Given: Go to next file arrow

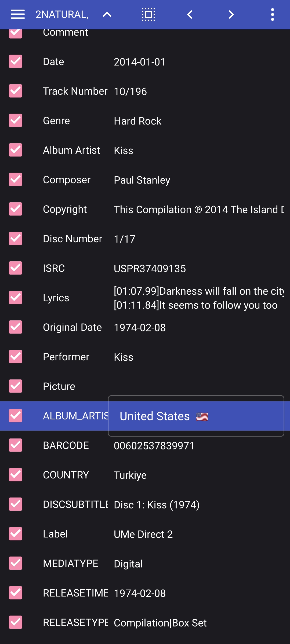Looking at the screenshot, I should [231, 14].
